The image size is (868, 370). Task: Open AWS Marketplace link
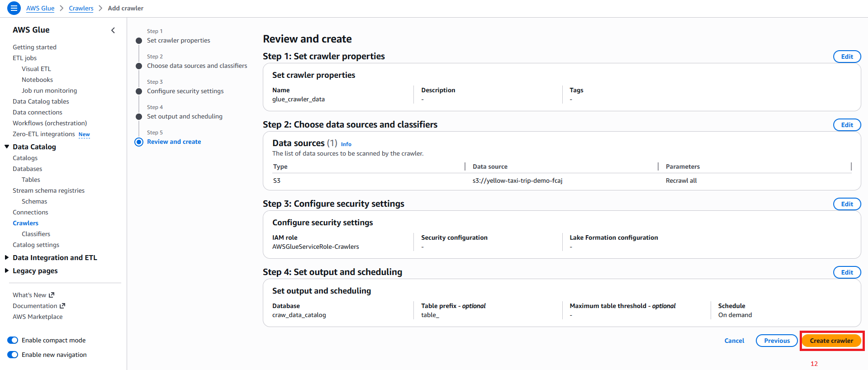click(38, 317)
